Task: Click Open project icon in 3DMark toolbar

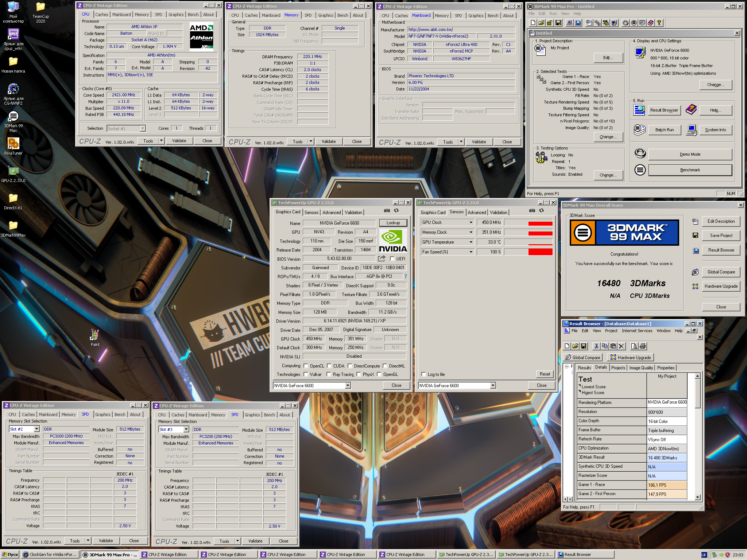Action: point(541,23)
